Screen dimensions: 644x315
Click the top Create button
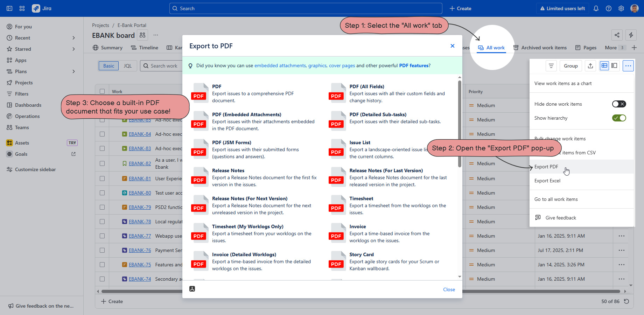460,8
